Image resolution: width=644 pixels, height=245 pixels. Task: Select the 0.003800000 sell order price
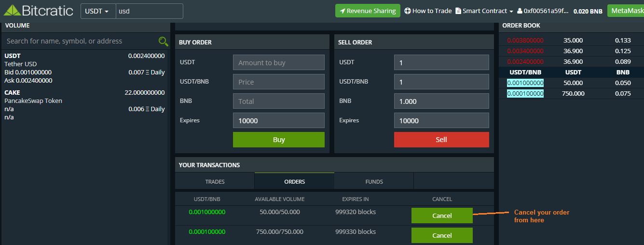pyautogui.click(x=525, y=41)
